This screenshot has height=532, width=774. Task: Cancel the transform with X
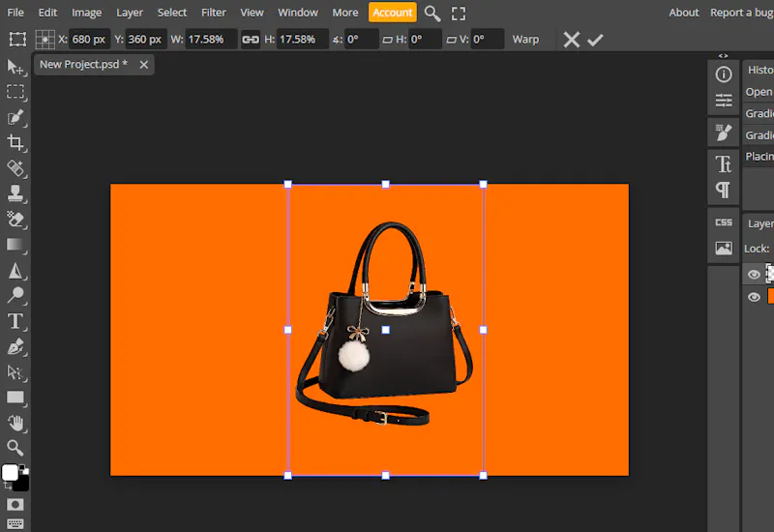pyautogui.click(x=571, y=40)
